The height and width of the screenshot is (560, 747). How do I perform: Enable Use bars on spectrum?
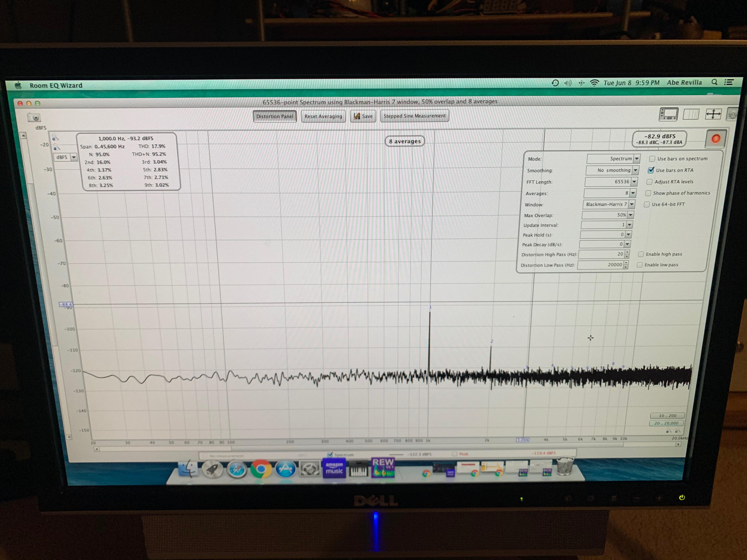[x=652, y=159]
